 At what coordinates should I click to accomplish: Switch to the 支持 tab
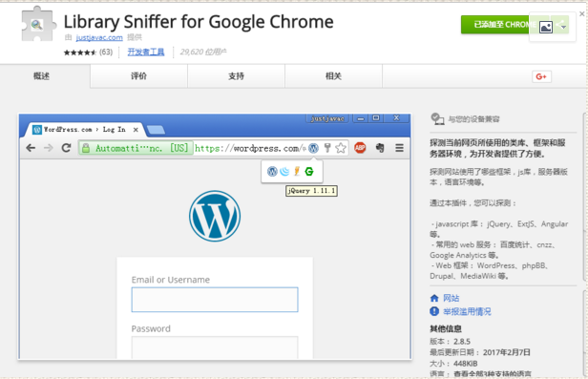[236, 76]
